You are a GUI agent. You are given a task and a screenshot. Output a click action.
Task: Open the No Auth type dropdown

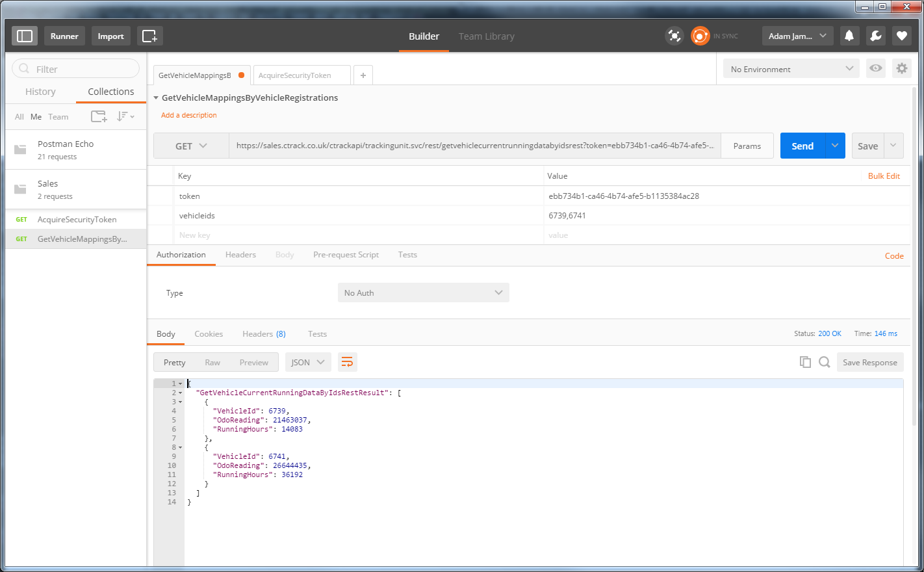424,292
